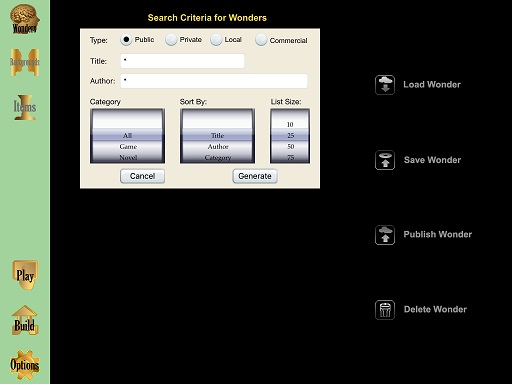
Task: Open the Build sidebar icon
Action: pos(25,320)
